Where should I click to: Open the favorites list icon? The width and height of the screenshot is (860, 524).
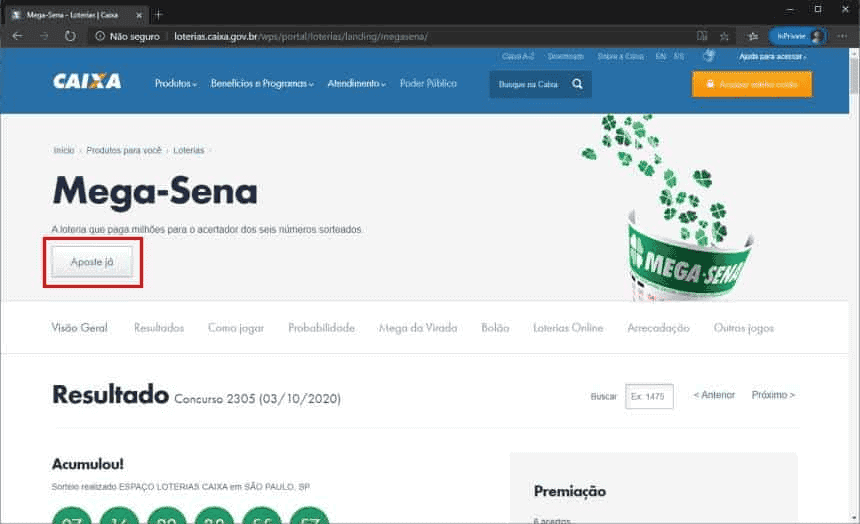click(752, 36)
